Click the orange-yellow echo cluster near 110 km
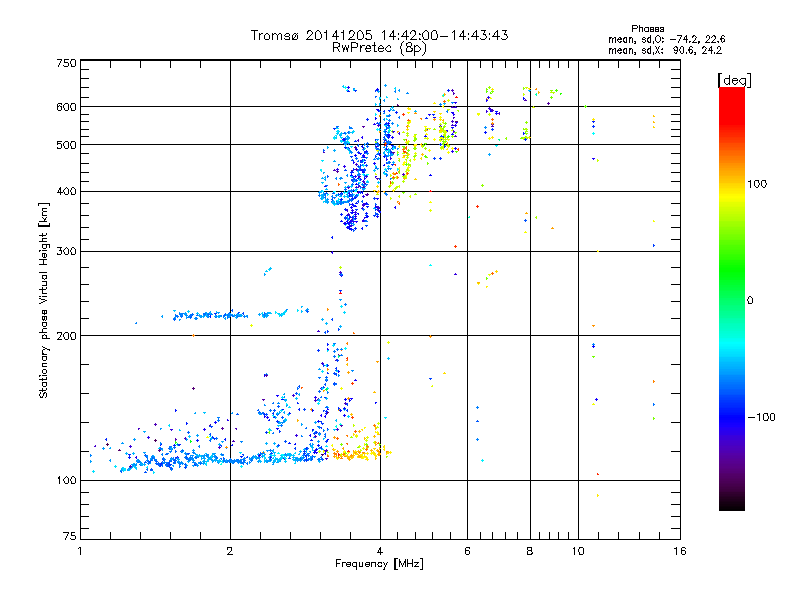The width and height of the screenshot is (800, 600). point(360,451)
